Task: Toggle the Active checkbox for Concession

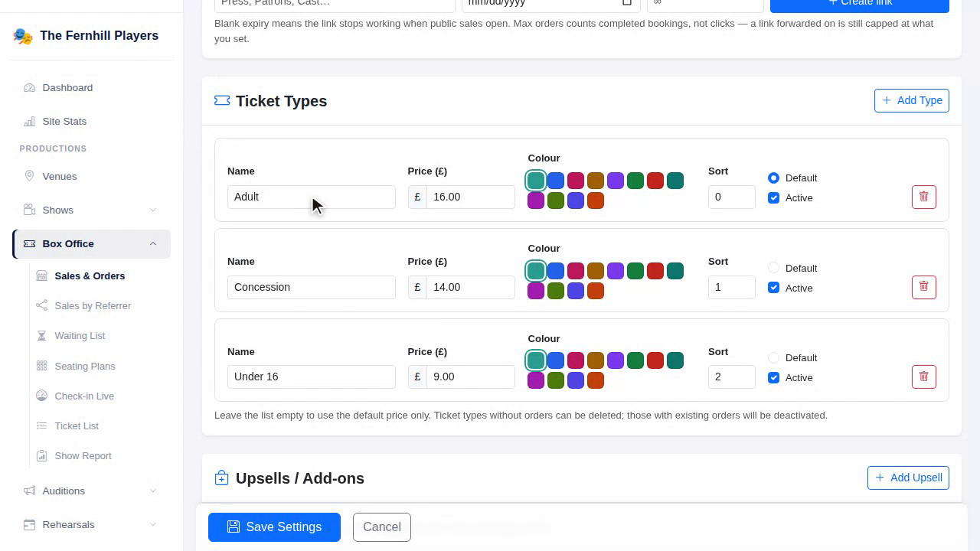Action: click(773, 288)
